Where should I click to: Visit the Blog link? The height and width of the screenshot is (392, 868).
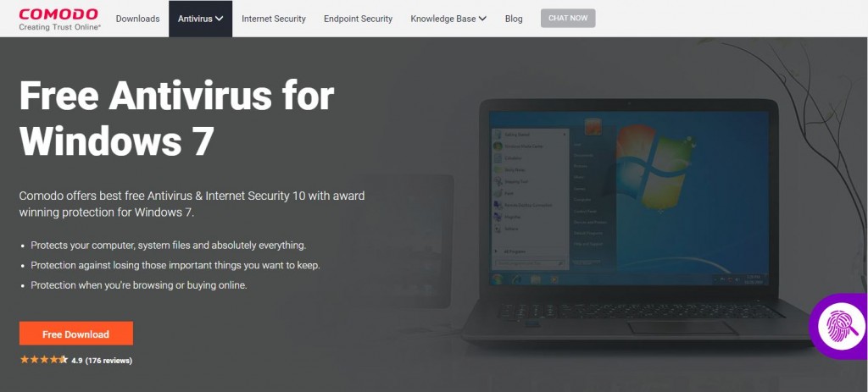click(x=514, y=19)
